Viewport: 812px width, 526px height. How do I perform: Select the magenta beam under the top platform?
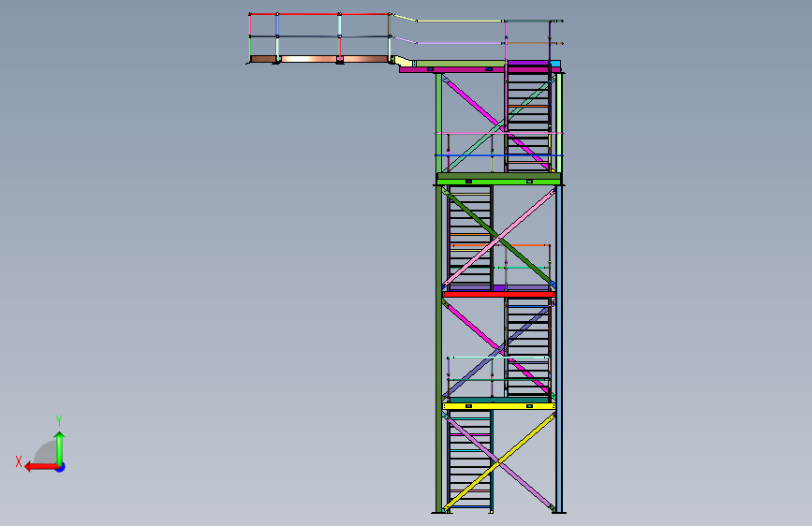point(479,69)
